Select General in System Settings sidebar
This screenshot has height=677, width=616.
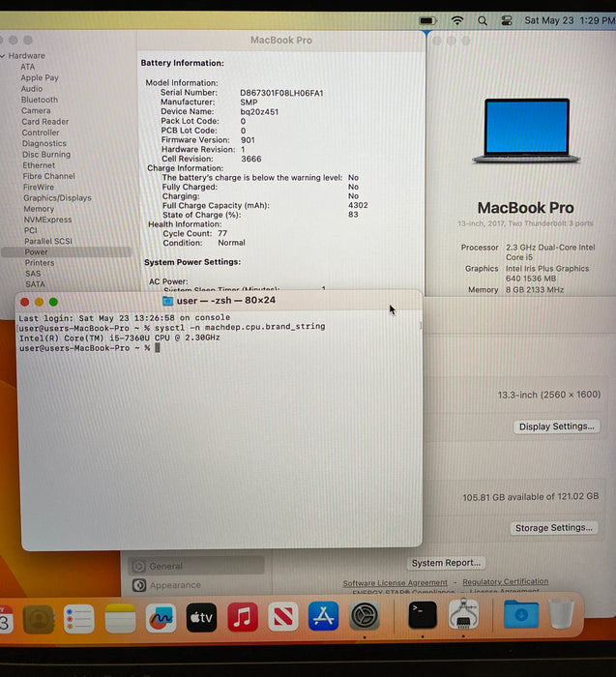pyautogui.click(x=196, y=566)
